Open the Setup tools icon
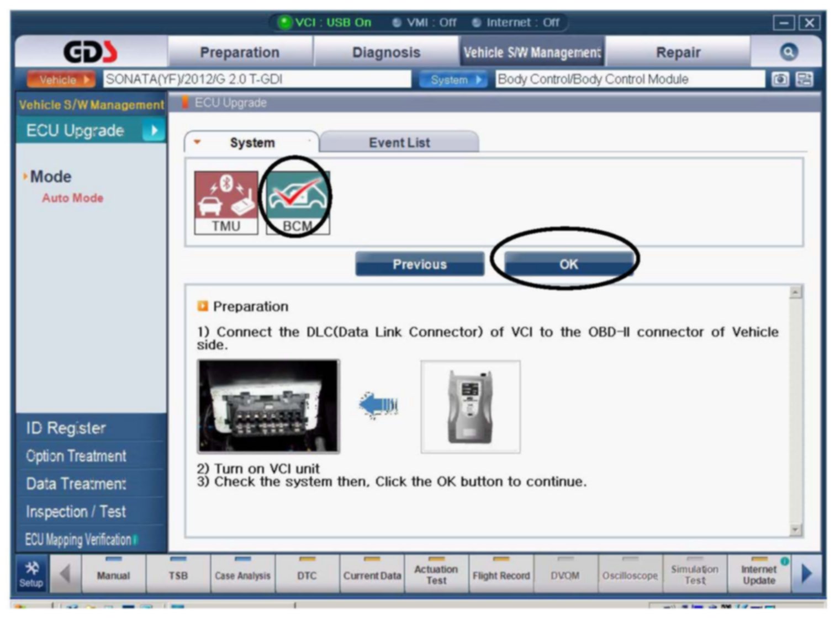This screenshot has width=840, height=621. (31, 575)
